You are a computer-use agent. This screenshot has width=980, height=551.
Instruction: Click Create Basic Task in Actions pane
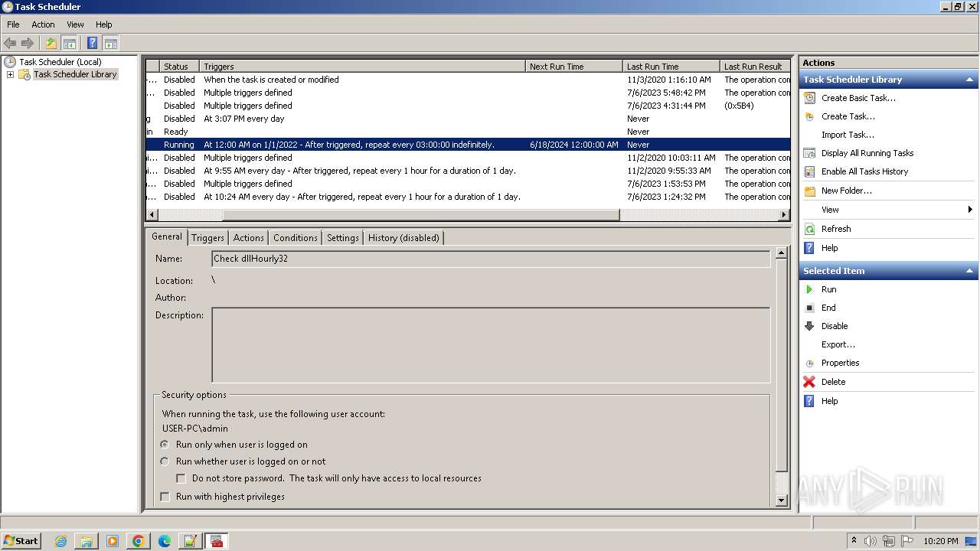[858, 98]
